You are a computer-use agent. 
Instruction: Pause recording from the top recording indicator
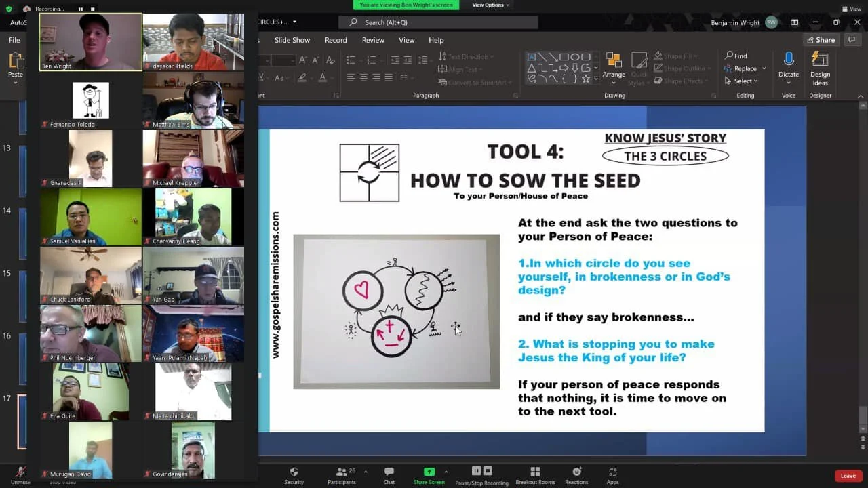[80, 9]
